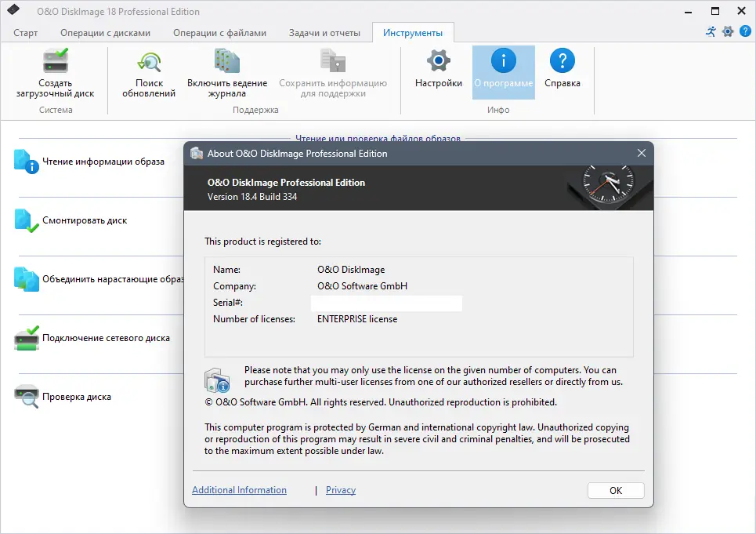The image size is (756, 534).
Task: Click Подключение сетевого диска icon
Action: point(26,338)
